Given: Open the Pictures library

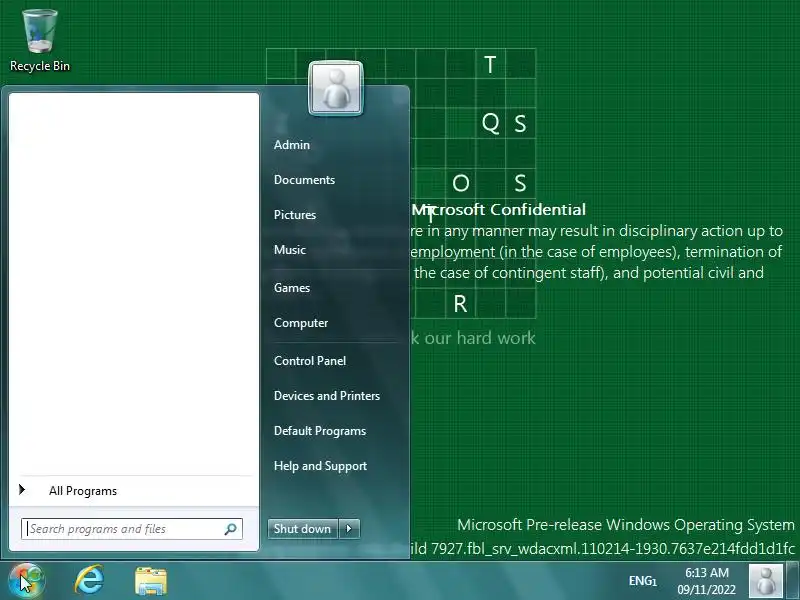Looking at the screenshot, I should 295,215.
